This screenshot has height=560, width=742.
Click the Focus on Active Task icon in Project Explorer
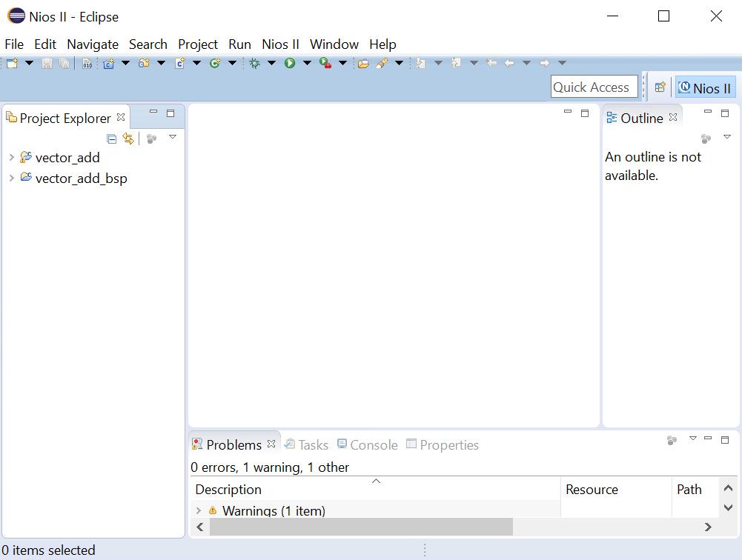click(x=151, y=139)
